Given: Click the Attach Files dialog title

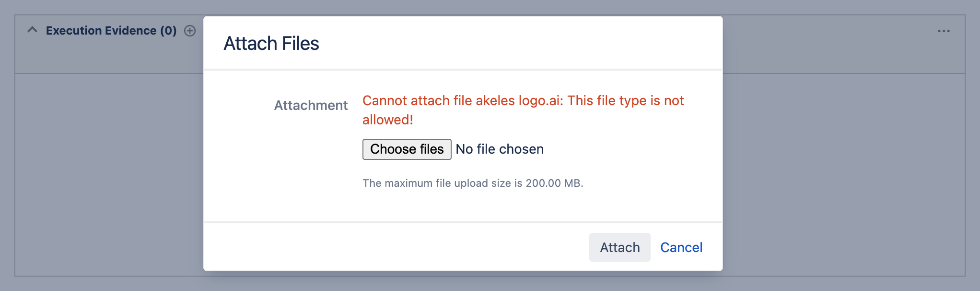Looking at the screenshot, I should (x=271, y=44).
